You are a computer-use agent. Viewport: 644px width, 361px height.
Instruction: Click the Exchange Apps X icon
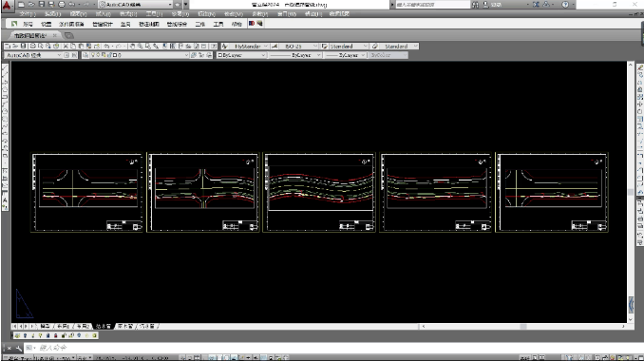(536, 5)
